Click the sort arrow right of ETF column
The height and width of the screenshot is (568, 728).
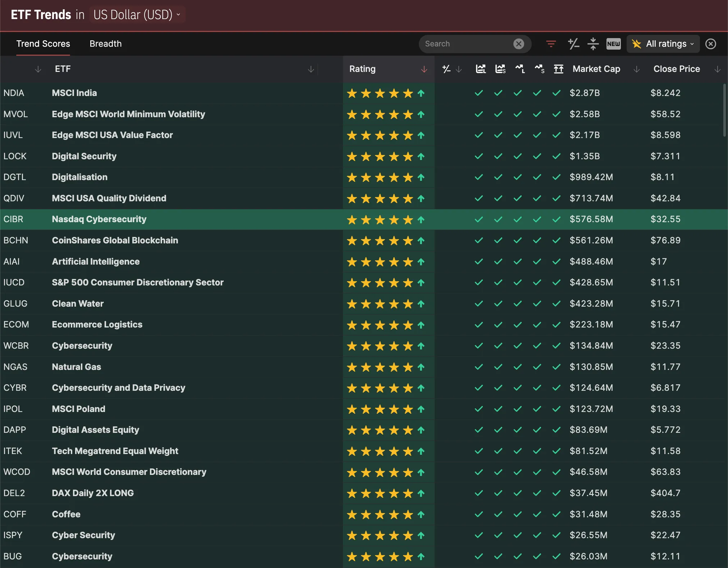(311, 69)
